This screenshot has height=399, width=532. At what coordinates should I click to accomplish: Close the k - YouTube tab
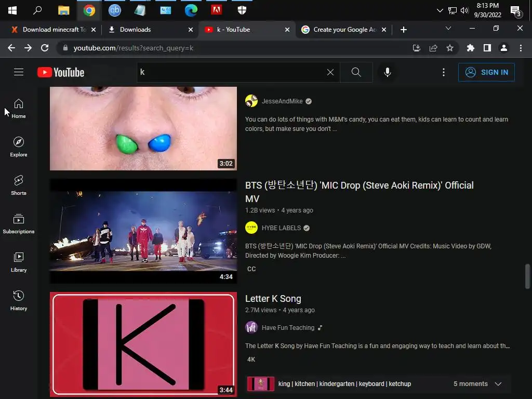click(287, 30)
